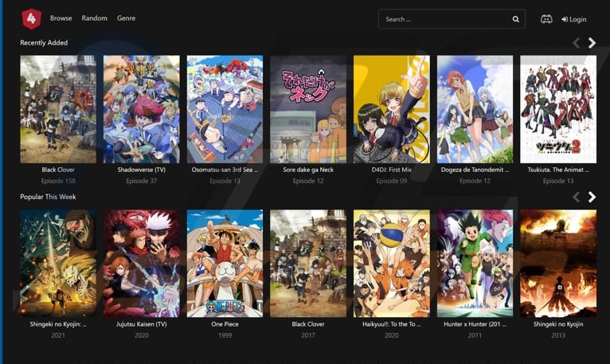Open D4DJ: First Mix poster

[392, 109]
